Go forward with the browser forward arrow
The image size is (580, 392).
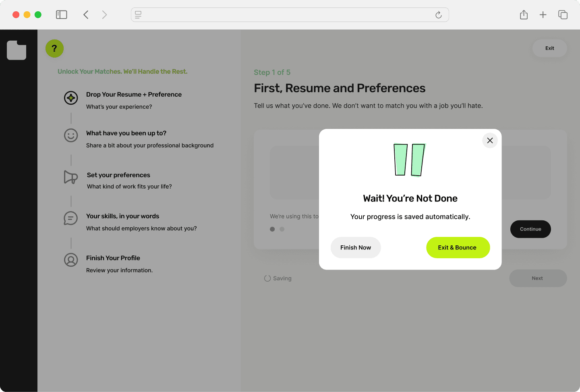[104, 15]
